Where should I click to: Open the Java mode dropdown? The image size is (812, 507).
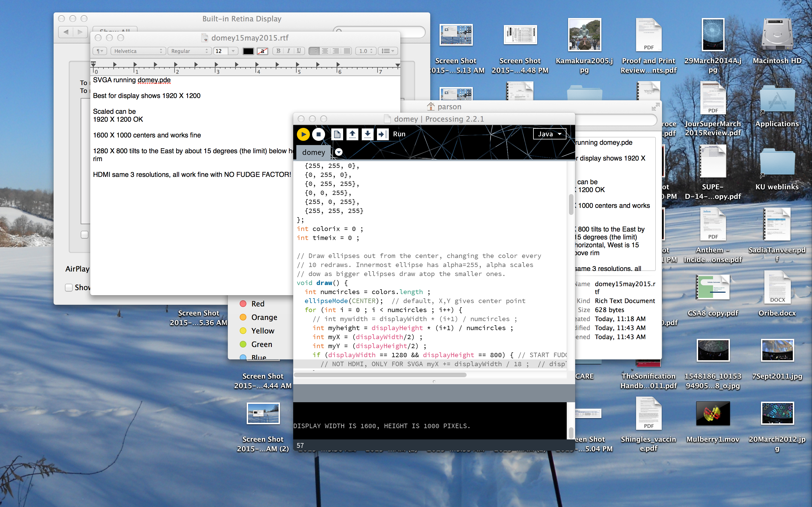point(549,134)
